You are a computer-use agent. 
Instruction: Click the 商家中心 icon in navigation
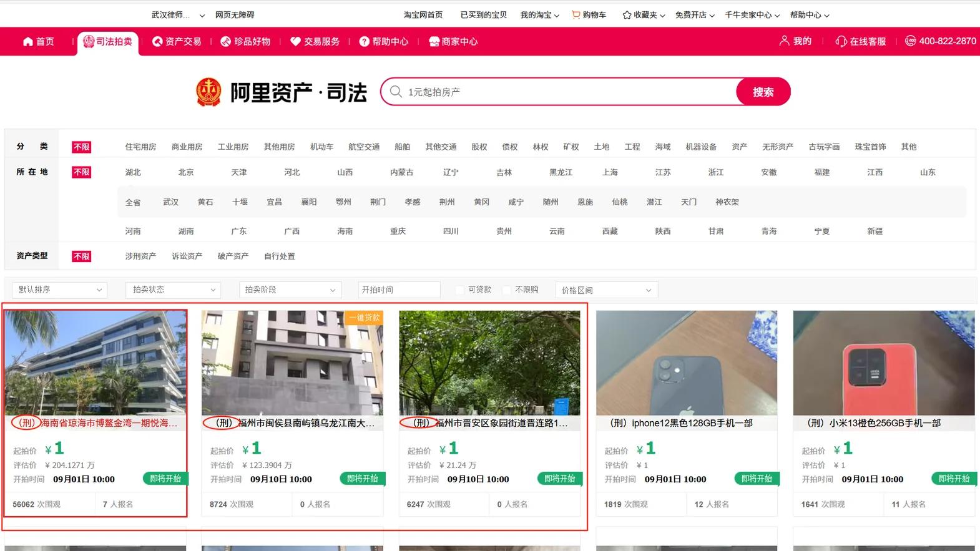pos(434,42)
